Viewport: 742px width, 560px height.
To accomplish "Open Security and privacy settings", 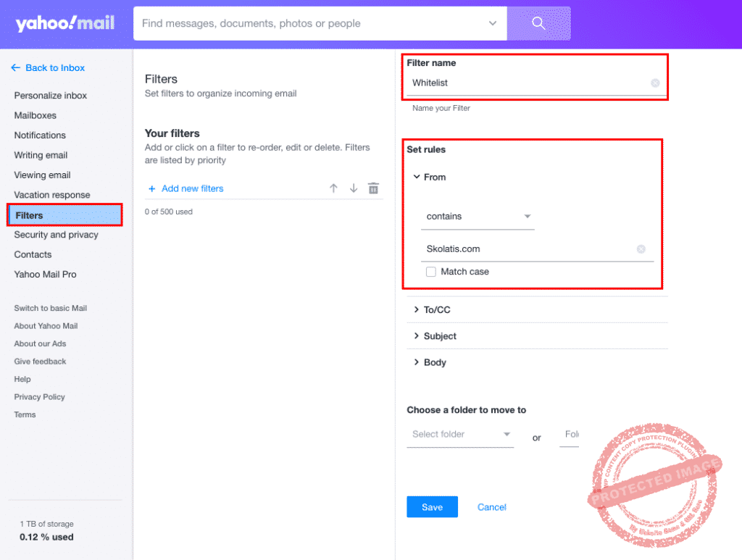I will click(x=56, y=235).
